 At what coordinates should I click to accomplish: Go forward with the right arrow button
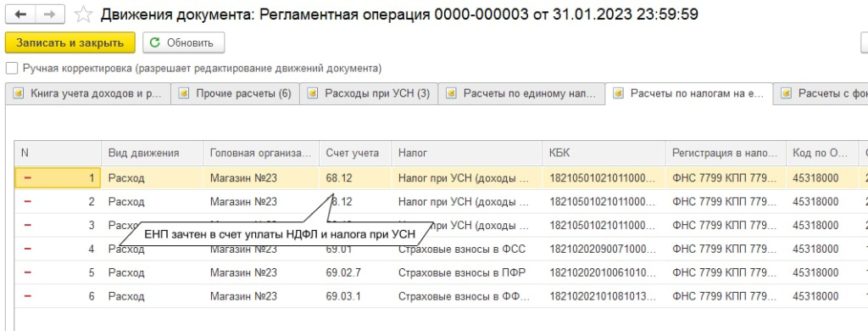pyautogui.click(x=50, y=14)
